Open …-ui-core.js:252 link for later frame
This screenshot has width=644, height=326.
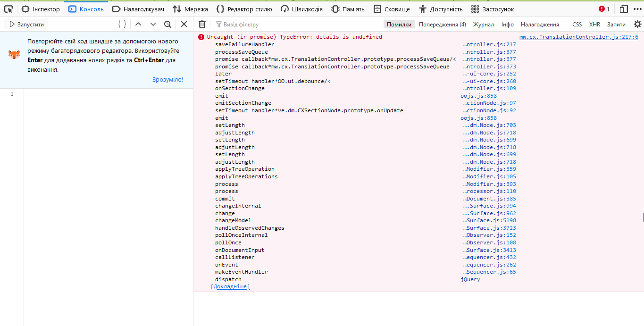click(489, 74)
